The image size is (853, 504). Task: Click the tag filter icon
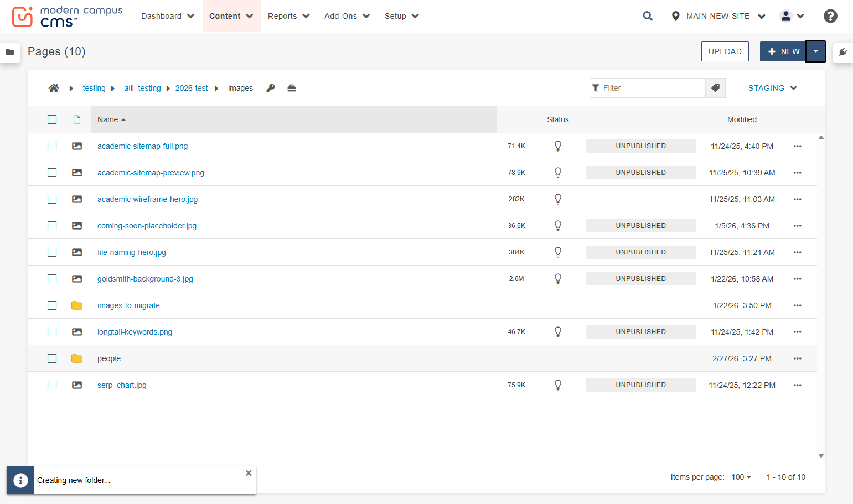(x=715, y=88)
